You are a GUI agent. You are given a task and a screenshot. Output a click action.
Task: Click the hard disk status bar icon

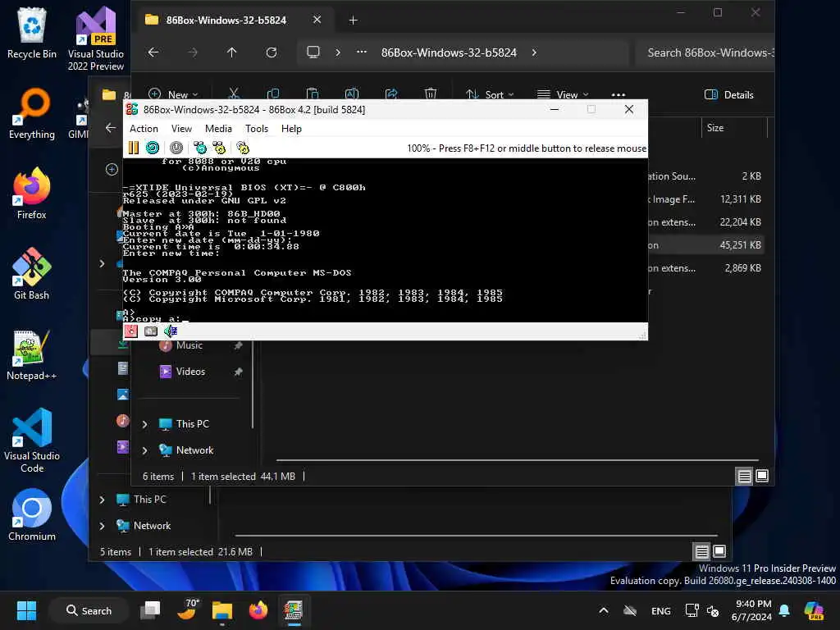pyautogui.click(x=151, y=331)
